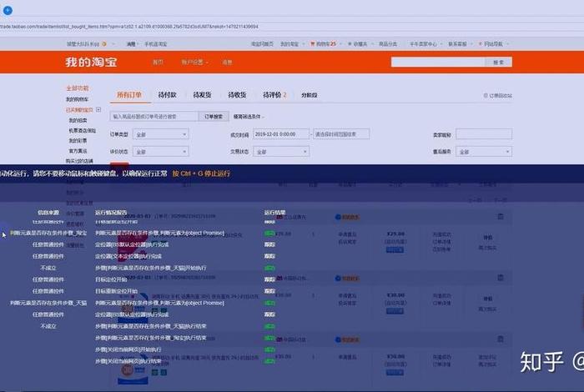
Task: Click 购买过的店铺 in the sidebar
Action: point(79,161)
